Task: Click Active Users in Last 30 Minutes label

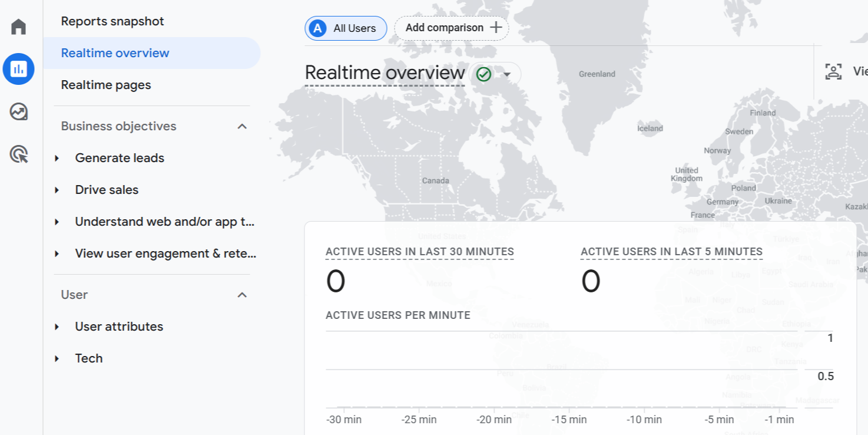Action: point(420,252)
